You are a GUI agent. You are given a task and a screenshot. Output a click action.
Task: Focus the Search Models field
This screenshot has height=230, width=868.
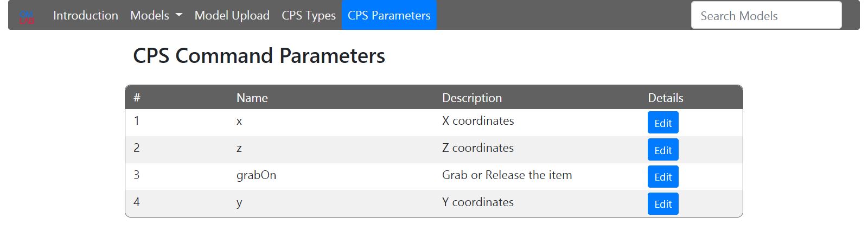(x=766, y=15)
